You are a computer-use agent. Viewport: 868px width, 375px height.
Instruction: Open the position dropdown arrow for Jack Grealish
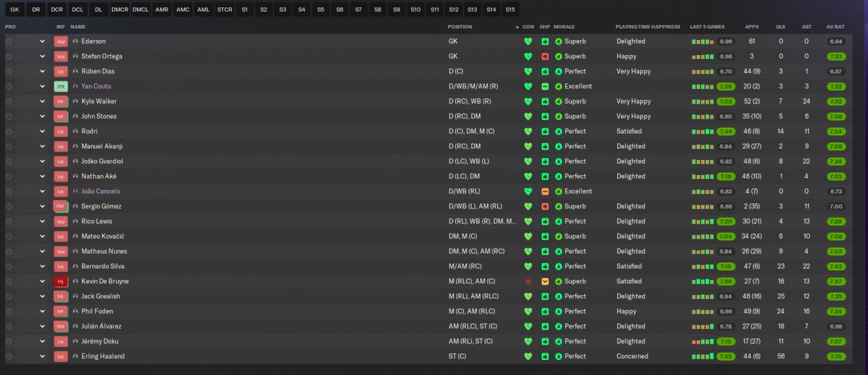[43, 296]
